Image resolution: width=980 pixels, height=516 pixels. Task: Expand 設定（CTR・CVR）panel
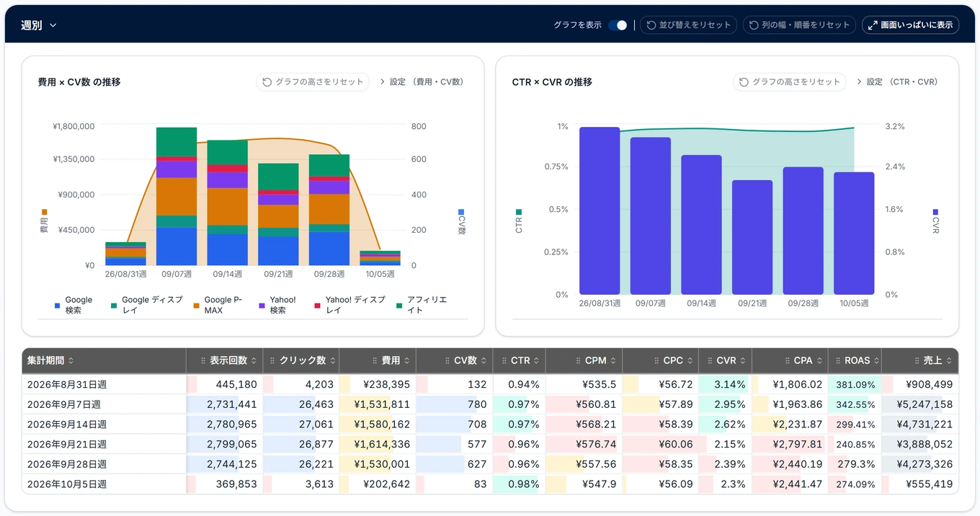[899, 82]
